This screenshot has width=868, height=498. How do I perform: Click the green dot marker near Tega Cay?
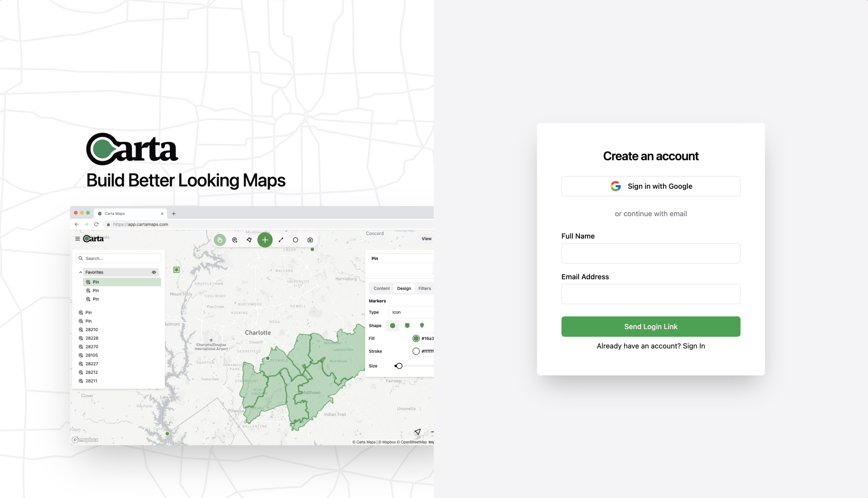167,434
